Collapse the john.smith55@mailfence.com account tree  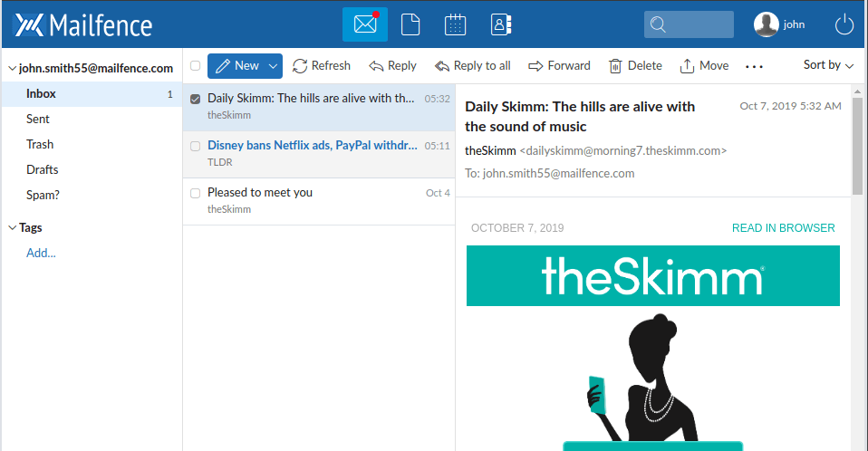coord(12,69)
